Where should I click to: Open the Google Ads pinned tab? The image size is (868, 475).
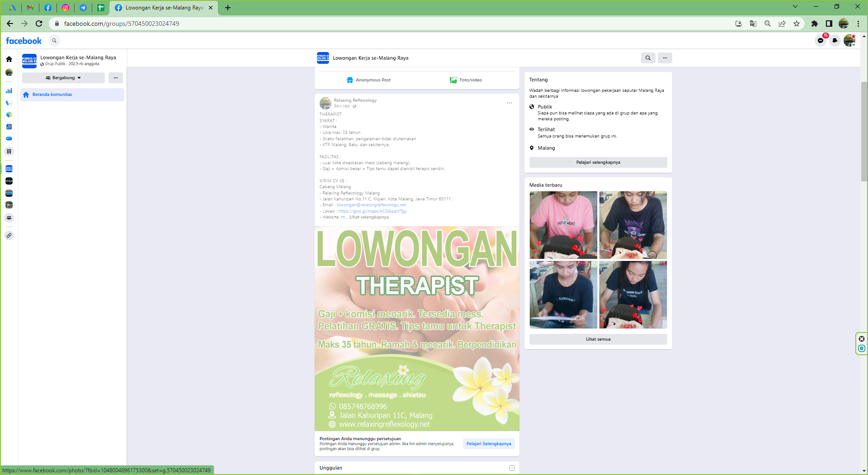click(13, 8)
